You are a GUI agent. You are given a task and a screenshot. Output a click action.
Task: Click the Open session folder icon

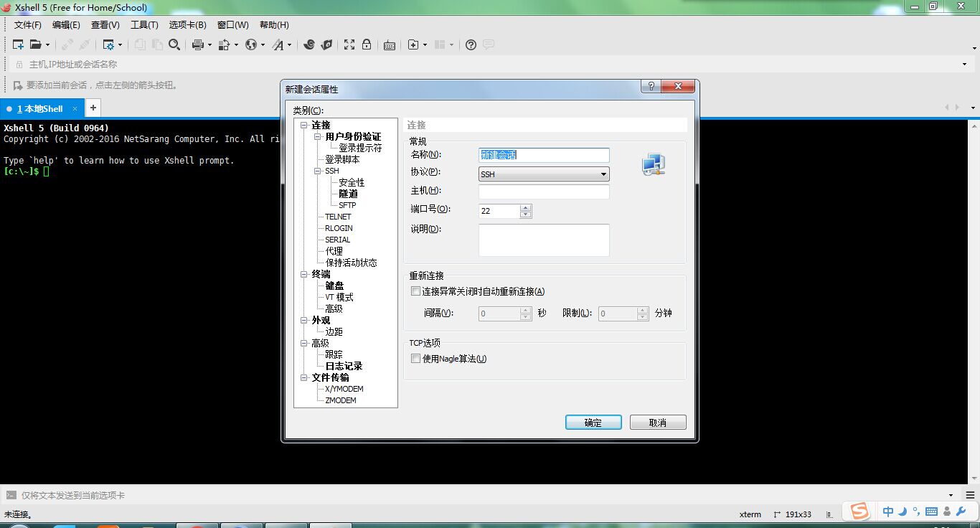[35, 44]
